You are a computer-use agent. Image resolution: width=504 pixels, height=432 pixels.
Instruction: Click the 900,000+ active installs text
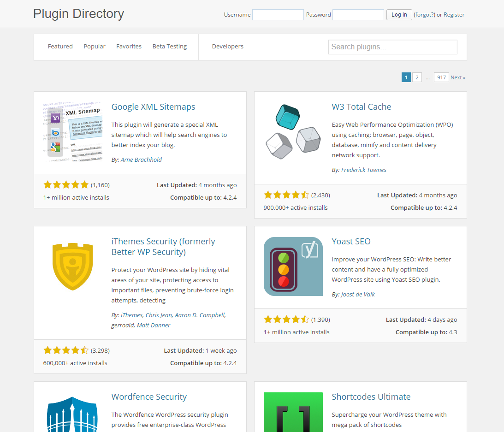[296, 207]
